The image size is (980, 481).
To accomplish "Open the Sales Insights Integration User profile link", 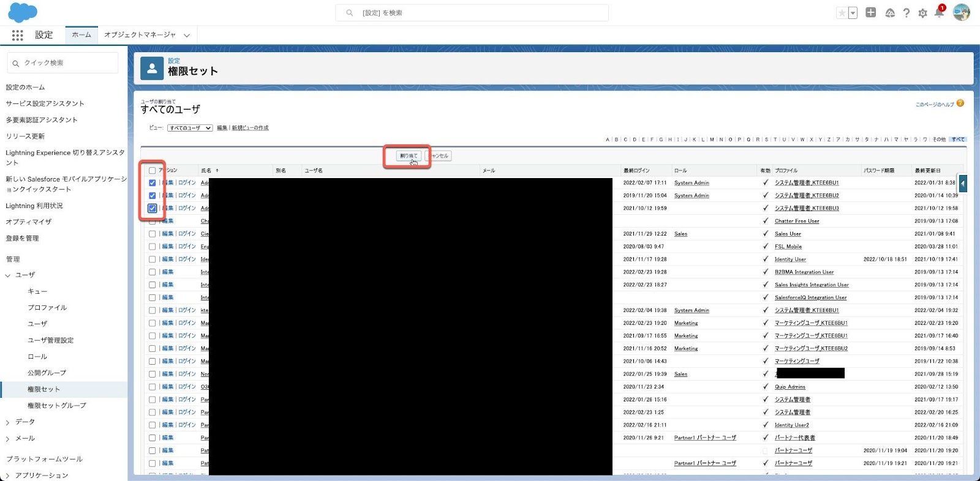I will [x=812, y=285].
